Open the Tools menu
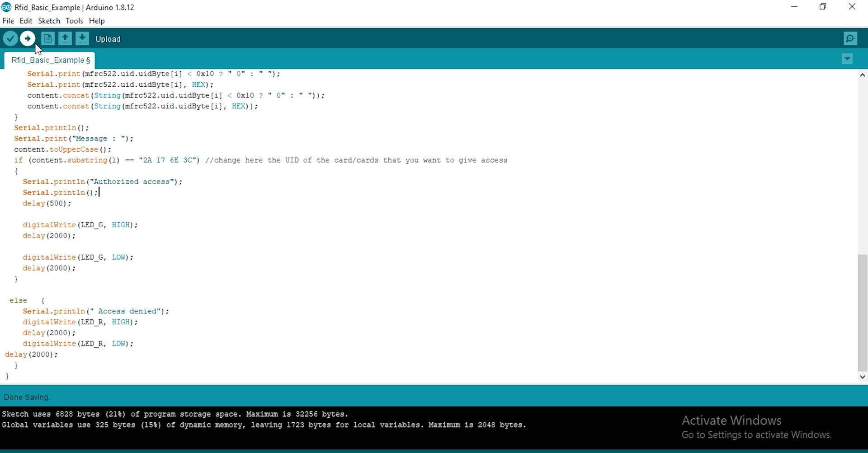 (x=74, y=21)
